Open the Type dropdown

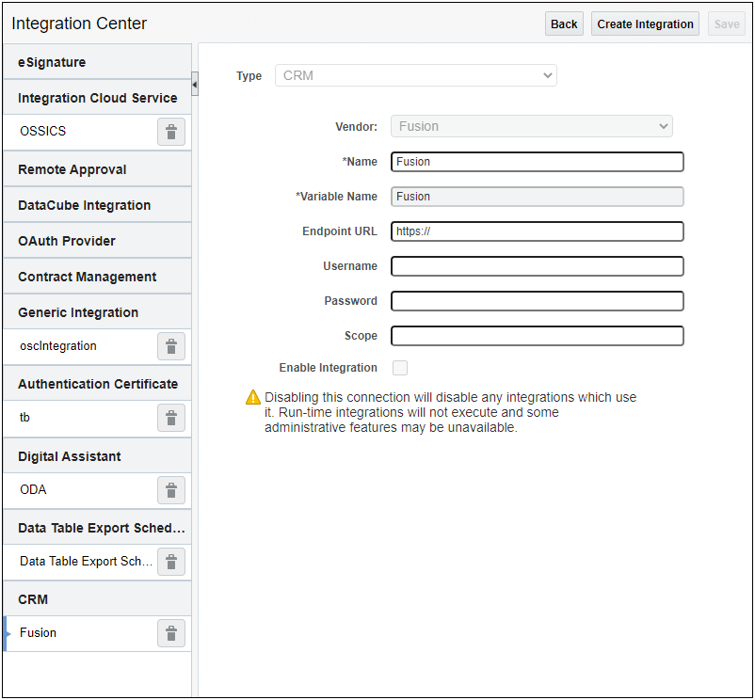tap(415, 75)
